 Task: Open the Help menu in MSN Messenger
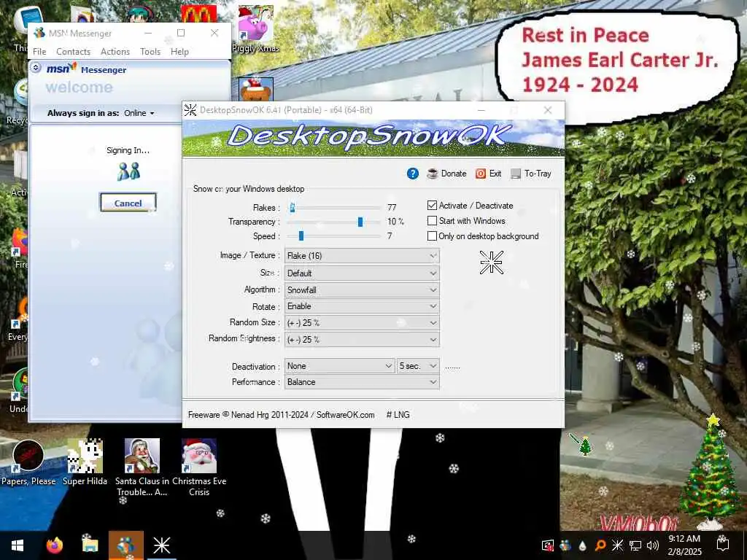coord(179,52)
